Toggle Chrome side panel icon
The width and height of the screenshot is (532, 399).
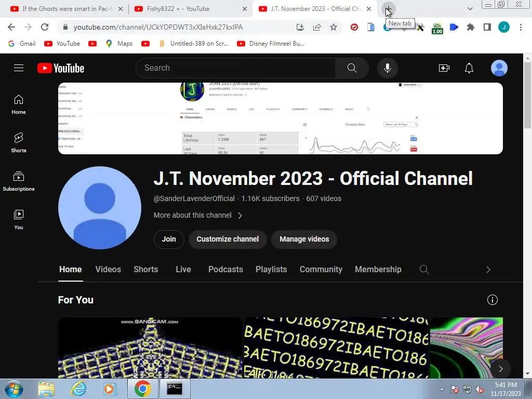pyautogui.click(x=487, y=27)
